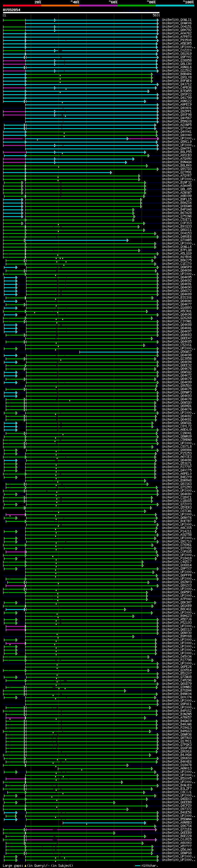Click the green ~80% identity legend segment
This screenshot has width=197, height=868.
click(137, 6)
